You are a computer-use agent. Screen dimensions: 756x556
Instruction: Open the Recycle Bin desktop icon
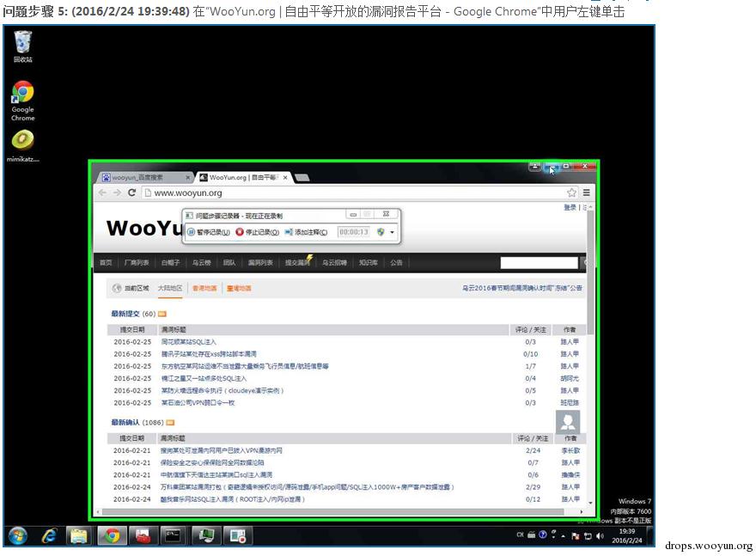click(x=22, y=46)
